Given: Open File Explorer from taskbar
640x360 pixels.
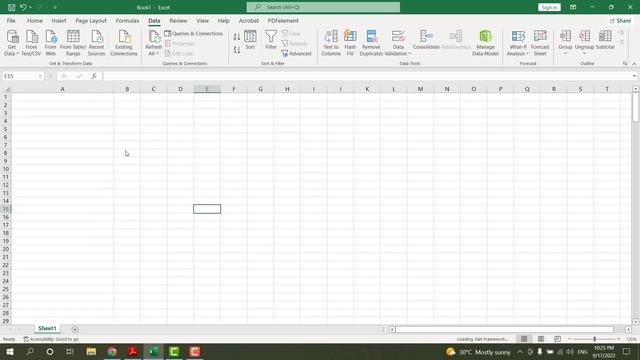Looking at the screenshot, I should (91, 351).
